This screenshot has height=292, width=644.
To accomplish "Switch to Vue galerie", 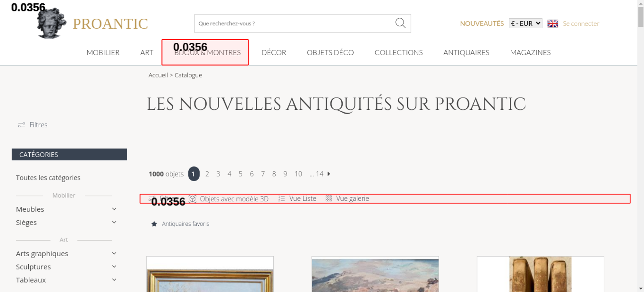I will [353, 199].
